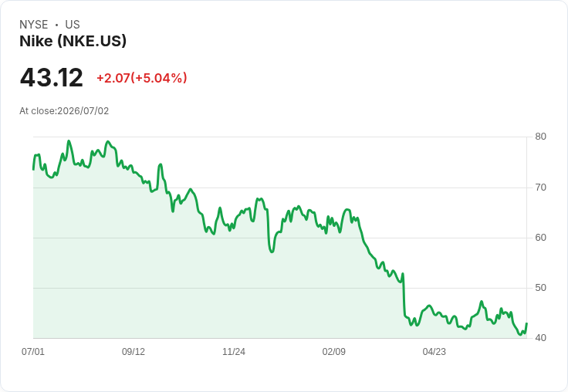Viewport: 568px width, 392px height.
Task: Click the 11/24 date axis label
Action: pyautogui.click(x=234, y=351)
